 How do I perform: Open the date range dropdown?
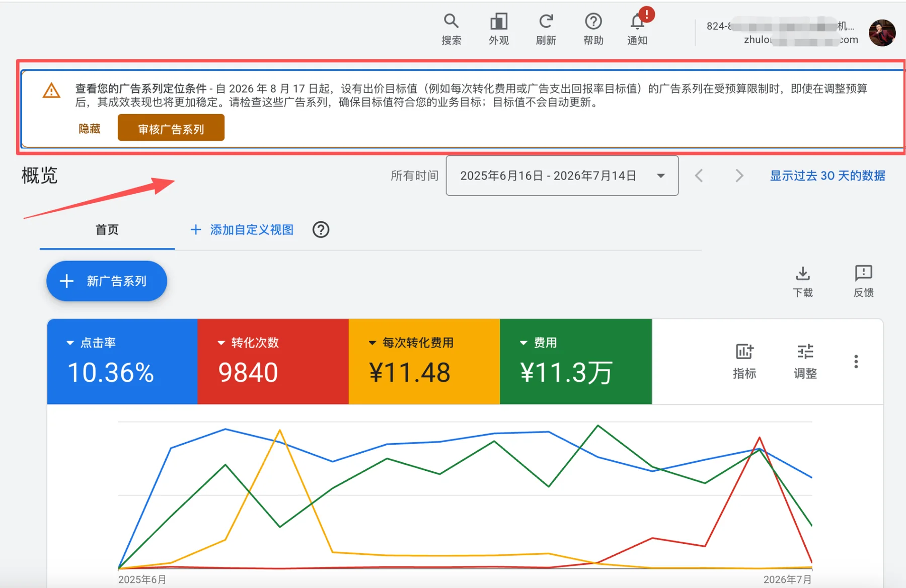pyautogui.click(x=562, y=176)
